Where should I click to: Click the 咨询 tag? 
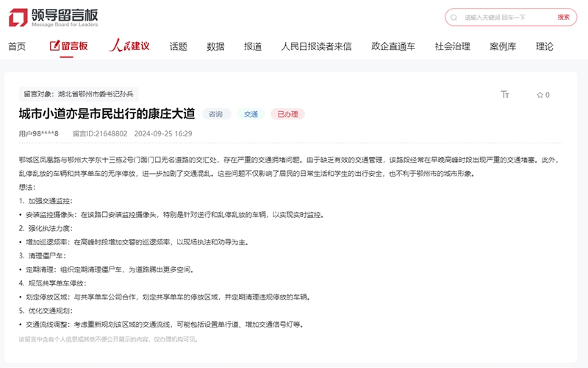click(x=216, y=114)
